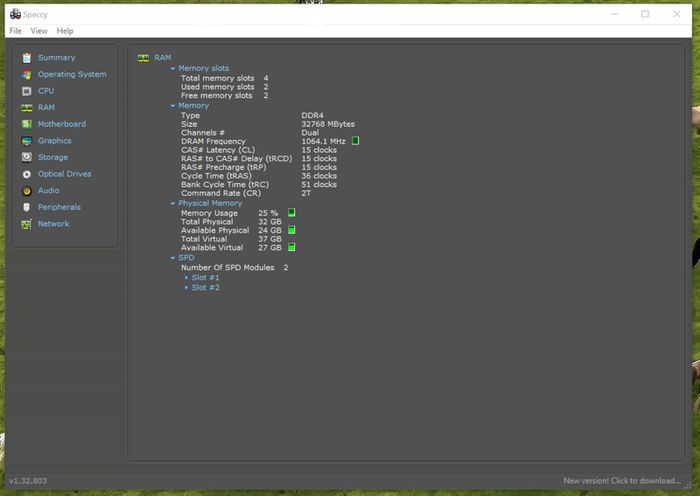Click the Motherboard icon

point(27,124)
